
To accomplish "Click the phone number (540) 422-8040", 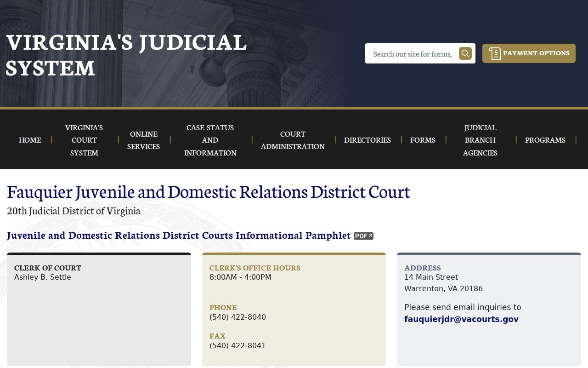I will [x=237, y=317].
